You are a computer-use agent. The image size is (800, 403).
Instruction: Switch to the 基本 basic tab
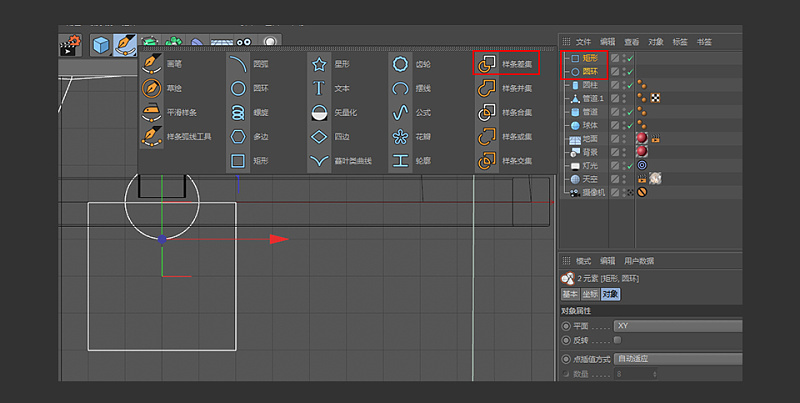pyautogui.click(x=569, y=294)
